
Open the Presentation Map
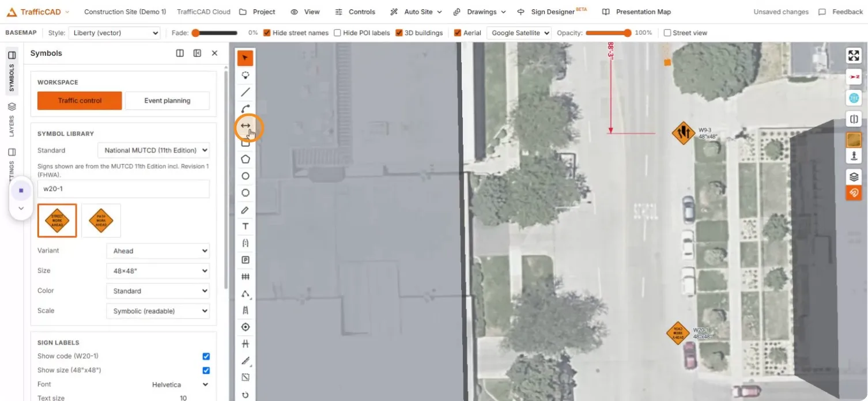(636, 12)
